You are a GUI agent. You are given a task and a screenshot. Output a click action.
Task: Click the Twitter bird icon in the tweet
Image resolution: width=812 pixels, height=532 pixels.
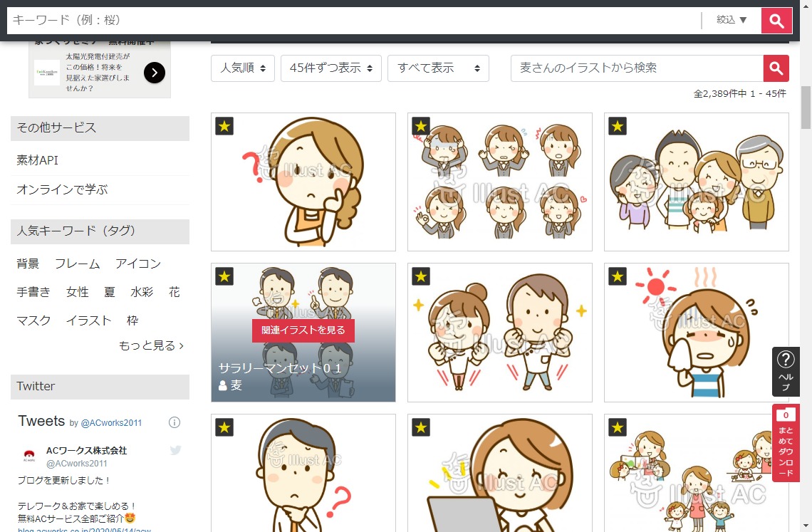[x=175, y=450]
